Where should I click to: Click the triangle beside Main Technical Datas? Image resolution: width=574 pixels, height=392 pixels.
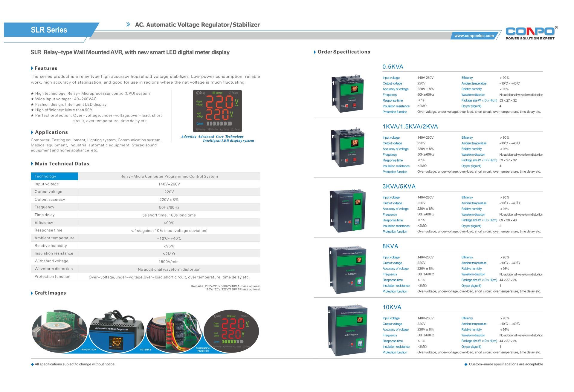click(32, 164)
